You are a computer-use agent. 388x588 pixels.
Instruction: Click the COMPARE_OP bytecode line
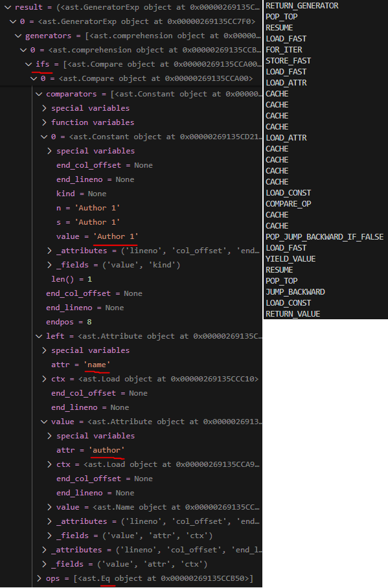[288, 203]
